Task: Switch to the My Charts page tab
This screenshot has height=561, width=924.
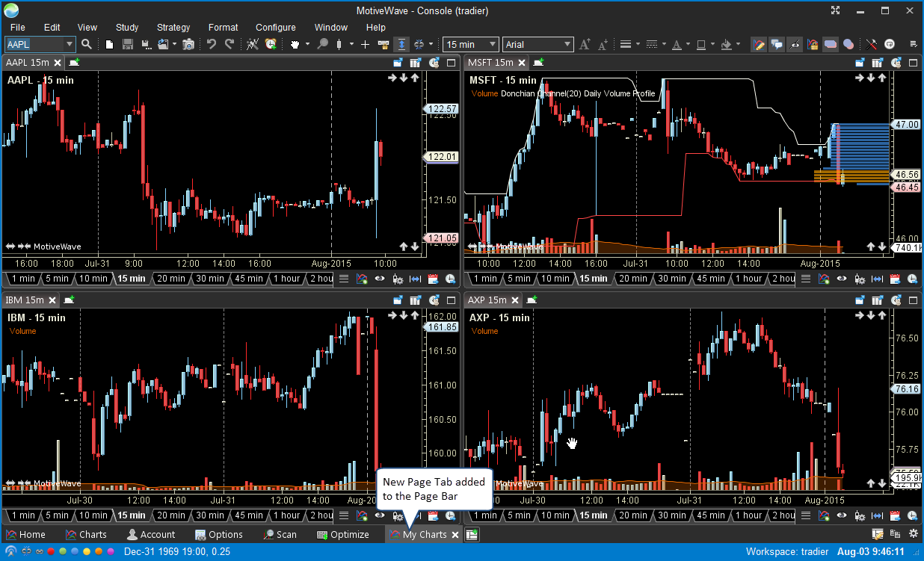Action: (424, 534)
